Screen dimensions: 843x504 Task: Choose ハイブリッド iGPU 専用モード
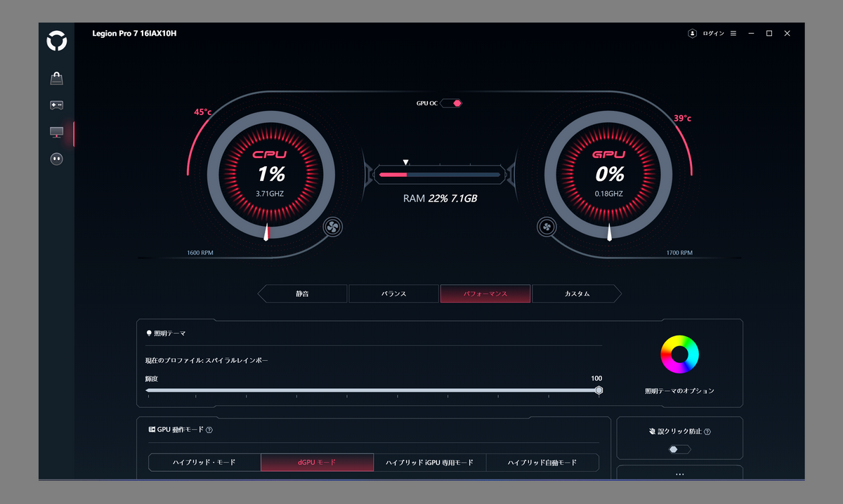[430, 463]
